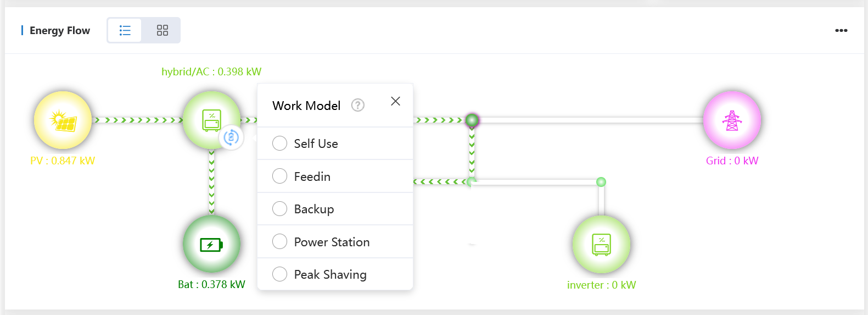Switch to grid view layout

tap(162, 30)
